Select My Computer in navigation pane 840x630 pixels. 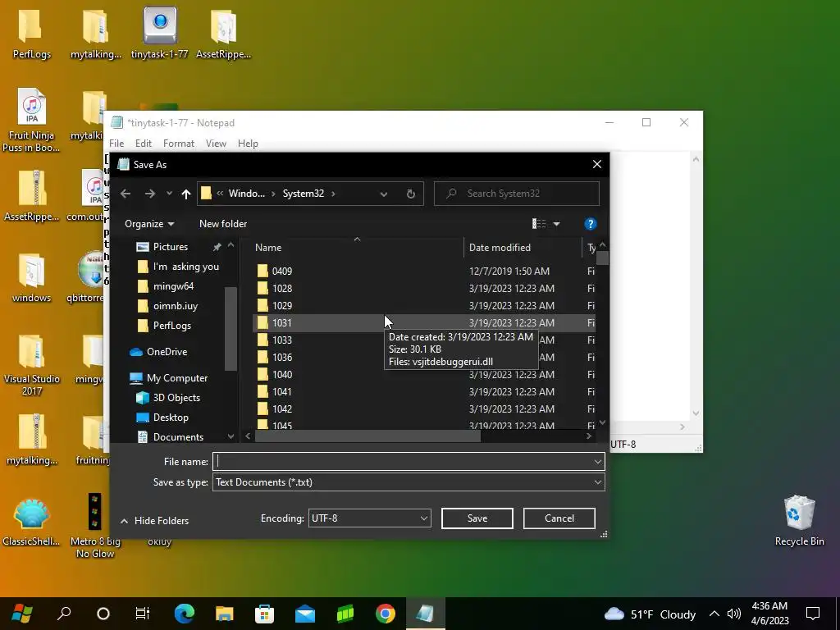tap(177, 378)
